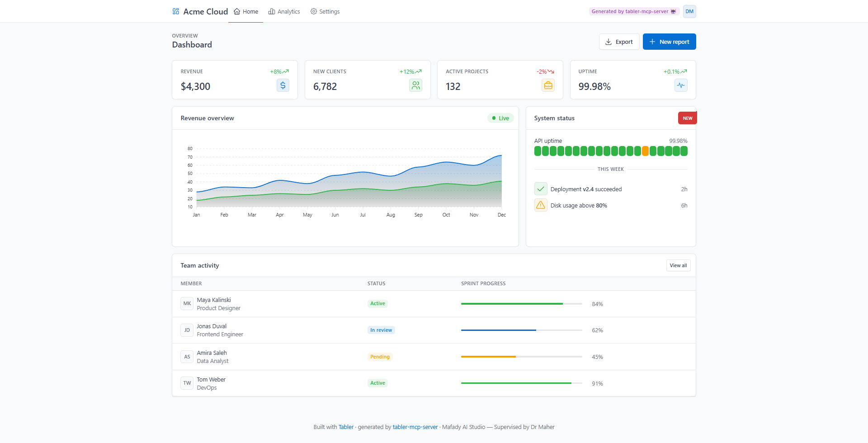Create a New report
868x443 pixels.
tap(670, 42)
